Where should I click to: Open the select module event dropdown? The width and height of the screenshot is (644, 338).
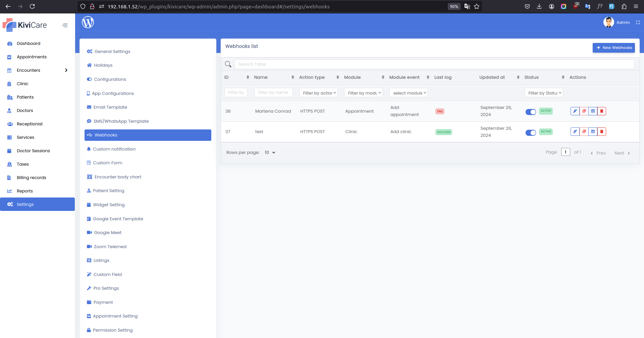point(408,93)
